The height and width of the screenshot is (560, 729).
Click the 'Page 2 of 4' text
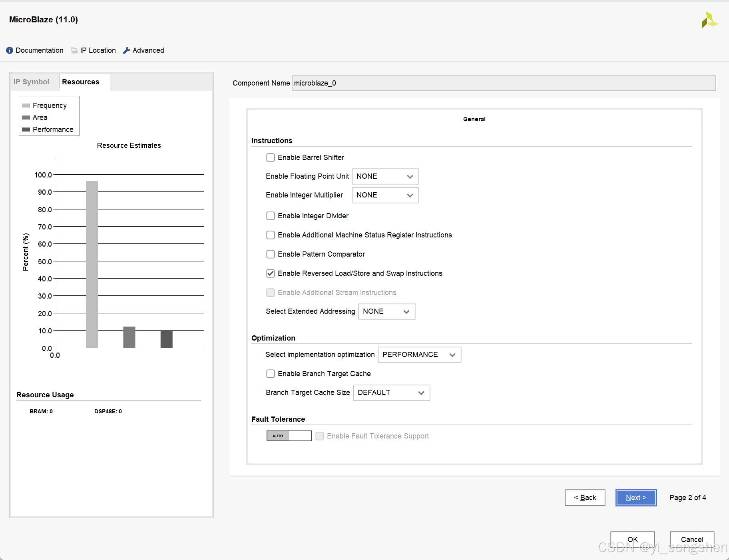(687, 498)
